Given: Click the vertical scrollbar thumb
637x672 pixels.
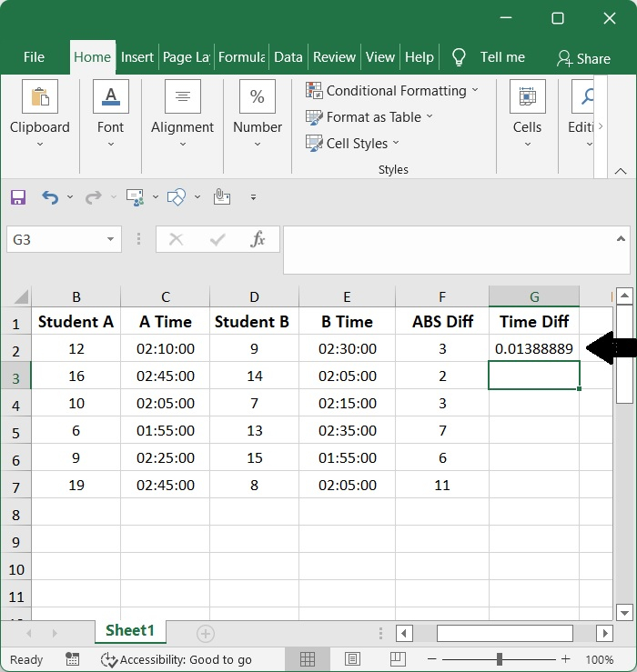Looking at the screenshot, I should click(x=624, y=354).
